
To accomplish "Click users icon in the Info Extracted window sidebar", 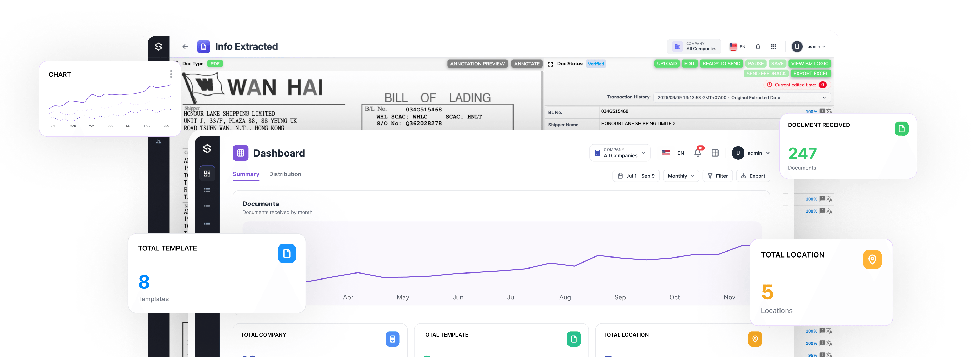I will (x=158, y=142).
